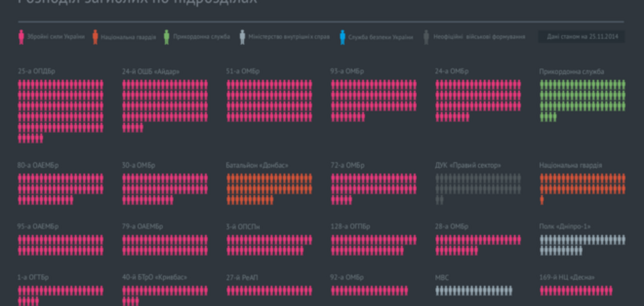
Task: Click the dark gray Неофіційні військові формування legend icon
Action: tap(426, 37)
